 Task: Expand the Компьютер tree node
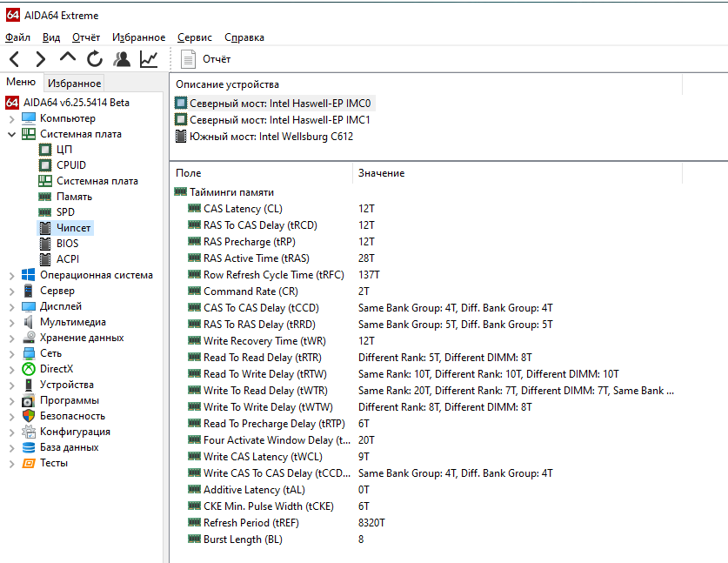[x=11, y=119]
